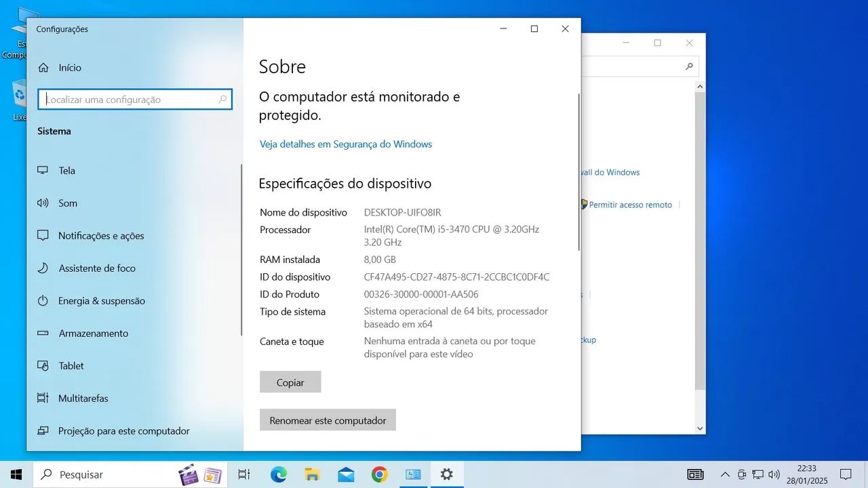Image resolution: width=868 pixels, height=488 pixels.
Task: Click scroll down arrow in background window
Action: [701, 428]
